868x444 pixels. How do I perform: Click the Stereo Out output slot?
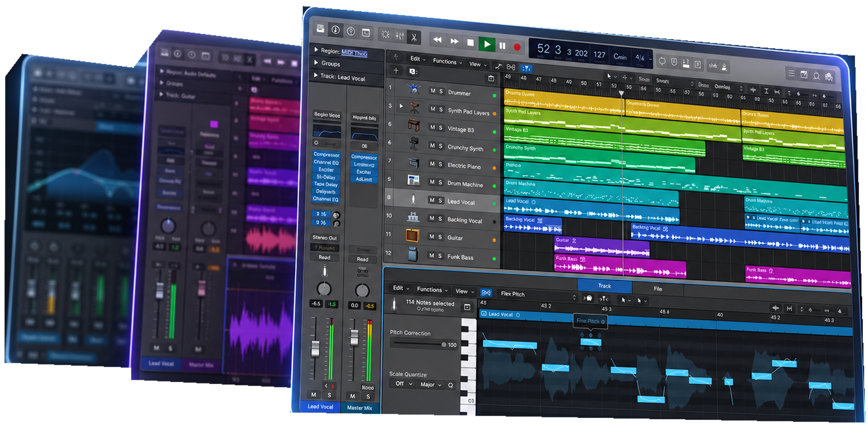tap(325, 238)
